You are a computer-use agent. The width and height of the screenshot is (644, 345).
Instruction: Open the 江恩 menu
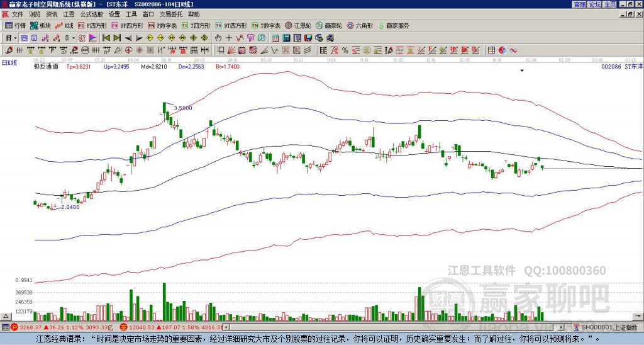69,14
